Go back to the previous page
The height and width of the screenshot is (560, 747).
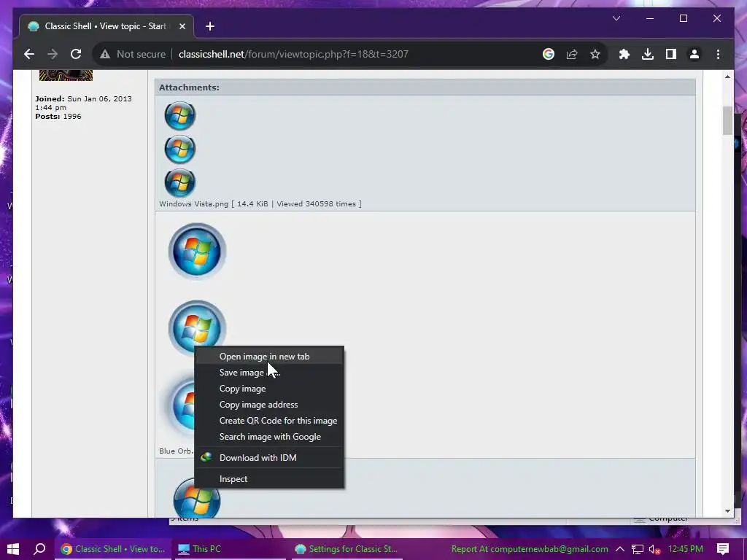tap(29, 54)
